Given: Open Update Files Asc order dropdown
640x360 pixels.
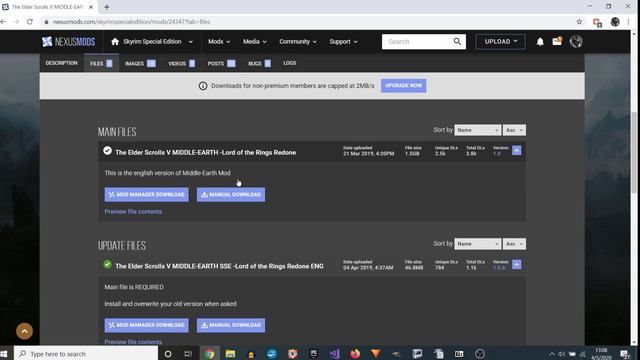Looking at the screenshot, I should pyautogui.click(x=514, y=244).
